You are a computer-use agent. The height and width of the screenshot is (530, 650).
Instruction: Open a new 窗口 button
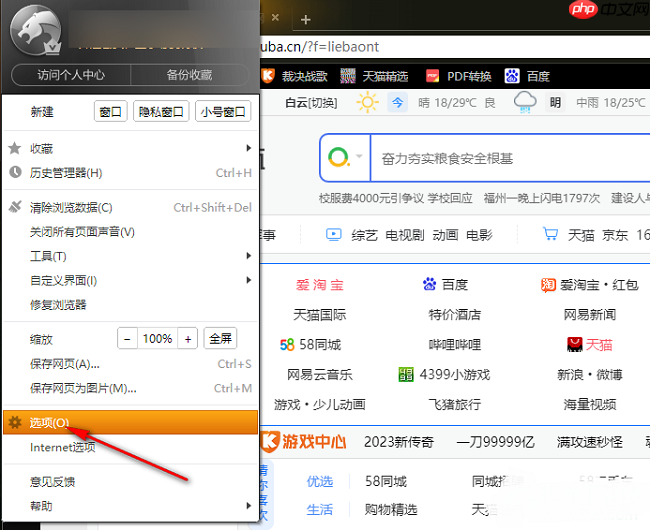(x=111, y=111)
